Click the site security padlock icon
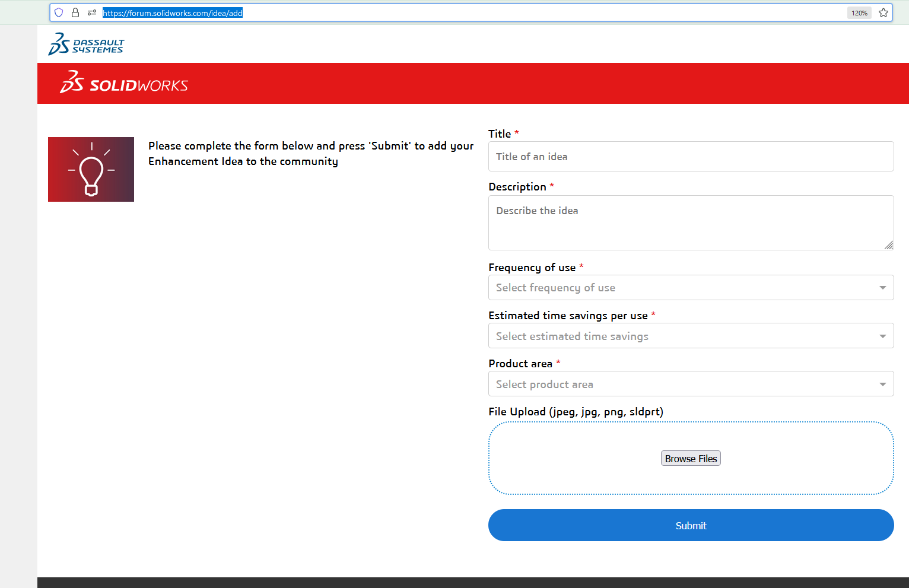 [x=75, y=12]
